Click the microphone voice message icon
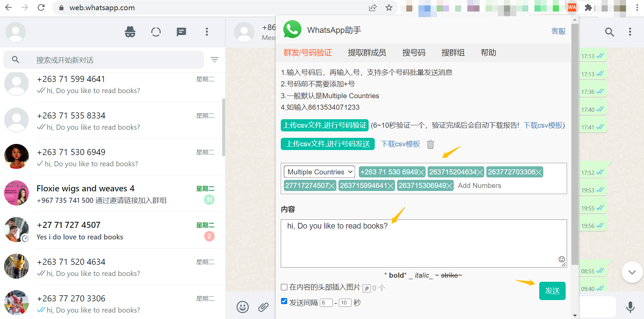 (630, 307)
